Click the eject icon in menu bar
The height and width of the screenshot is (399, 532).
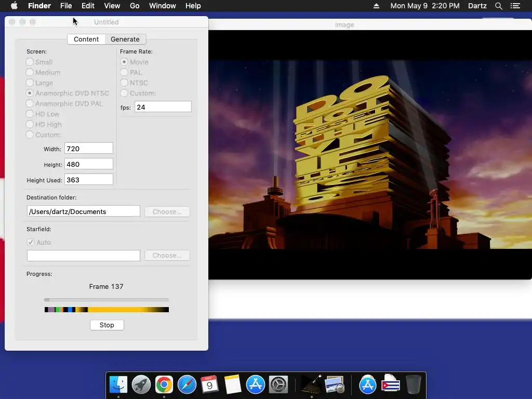tap(376, 6)
